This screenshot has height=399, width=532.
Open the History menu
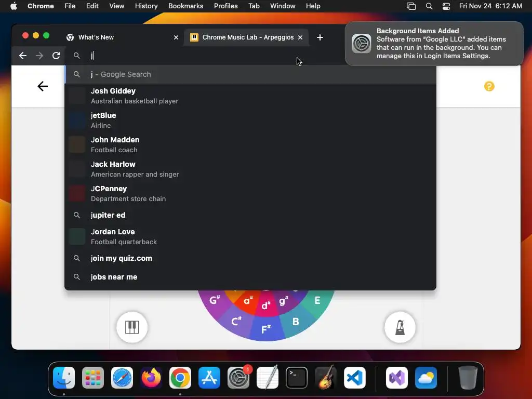coord(146,6)
